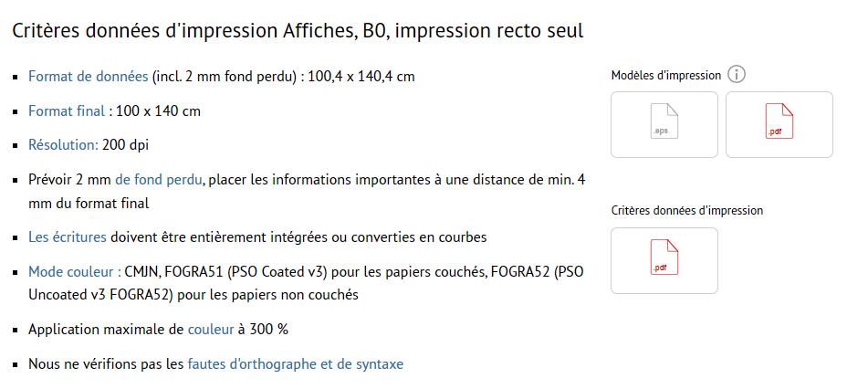868x389 pixels.
Task: Download the .eps print template
Action: [664, 124]
